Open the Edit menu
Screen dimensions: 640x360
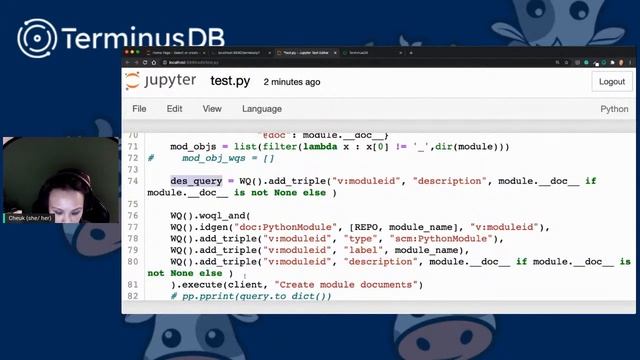174,109
